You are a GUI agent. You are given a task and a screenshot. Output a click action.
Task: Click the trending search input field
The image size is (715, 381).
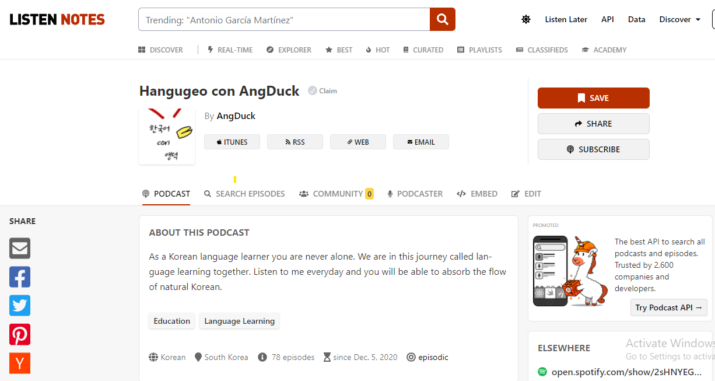284,19
